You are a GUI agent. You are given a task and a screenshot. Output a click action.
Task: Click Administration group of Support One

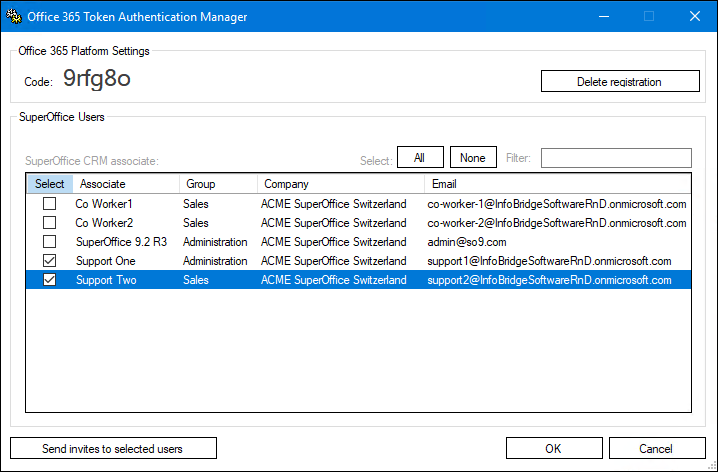coord(215,261)
